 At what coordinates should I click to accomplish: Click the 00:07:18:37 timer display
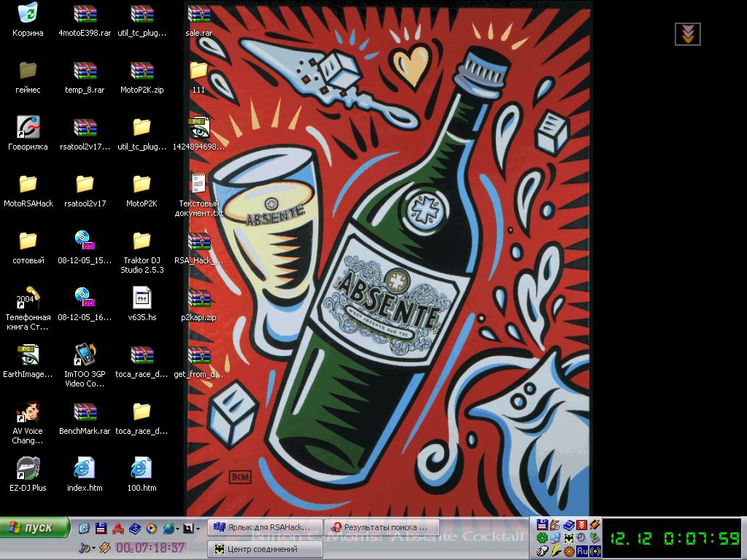[x=151, y=548]
